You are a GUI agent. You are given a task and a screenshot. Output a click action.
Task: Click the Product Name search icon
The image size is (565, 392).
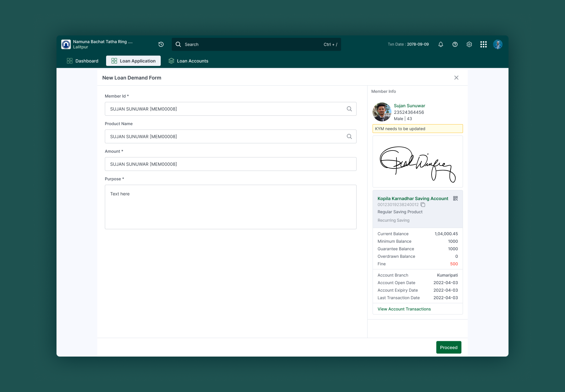click(349, 136)
